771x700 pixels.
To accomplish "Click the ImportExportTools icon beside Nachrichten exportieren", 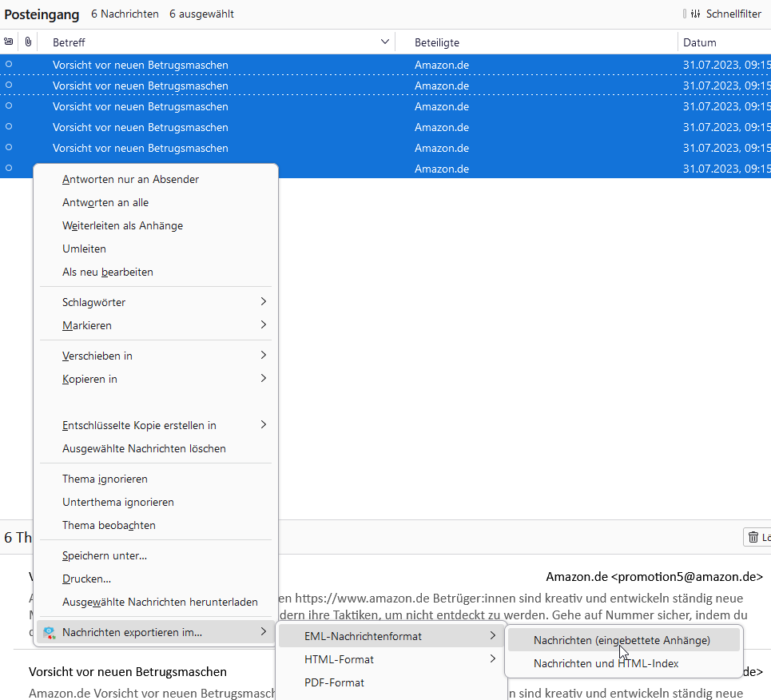I will click(x=50, y=633).
